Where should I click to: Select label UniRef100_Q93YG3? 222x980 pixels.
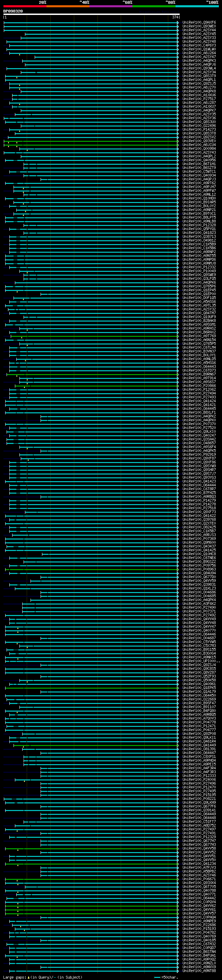pos(199,477)
